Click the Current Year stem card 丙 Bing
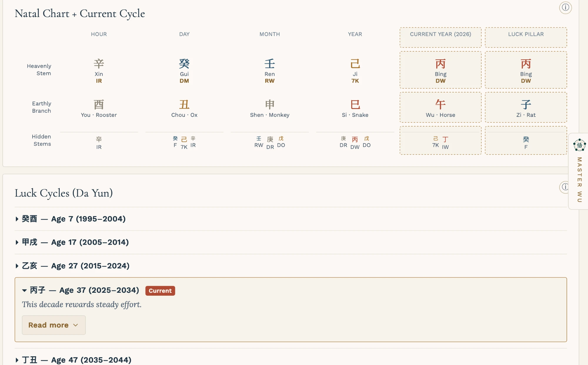588x365 pixels. (x=440, y=70)
